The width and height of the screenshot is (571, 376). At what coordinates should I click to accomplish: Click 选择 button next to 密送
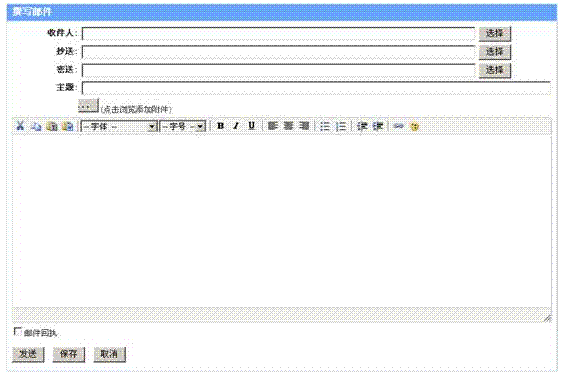tap(495, 70)
